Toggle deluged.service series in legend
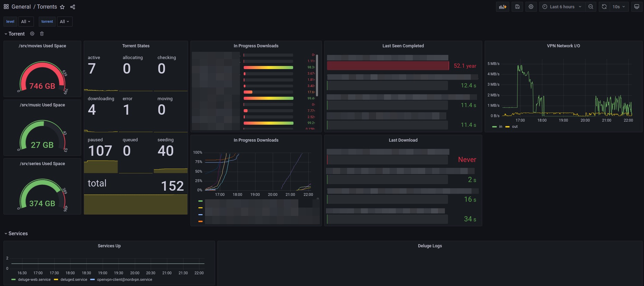The height and width of the screenshot is (286, 644). (x=71, y=280)
